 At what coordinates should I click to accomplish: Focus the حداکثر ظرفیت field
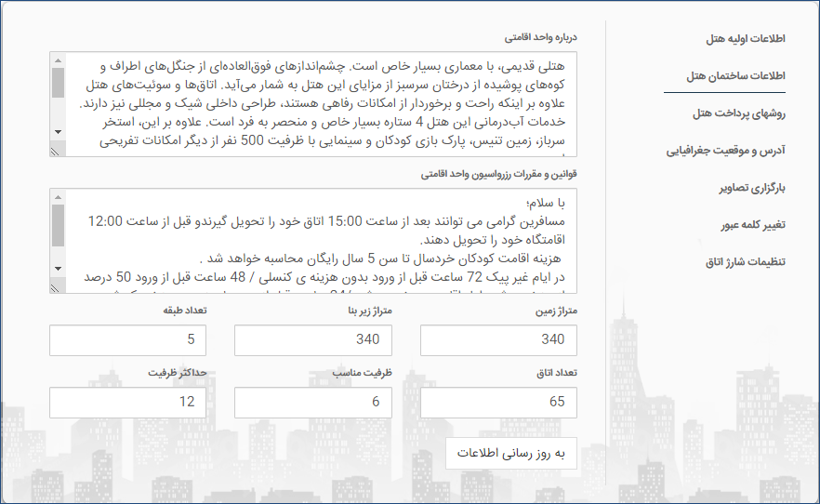127,403
